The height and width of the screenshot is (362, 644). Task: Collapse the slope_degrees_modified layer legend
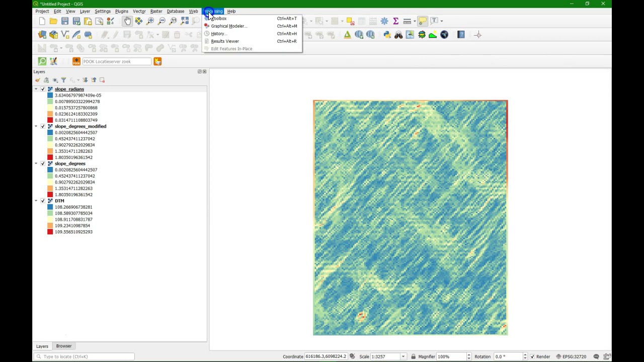pyautogui.click(x=36, y=126)
